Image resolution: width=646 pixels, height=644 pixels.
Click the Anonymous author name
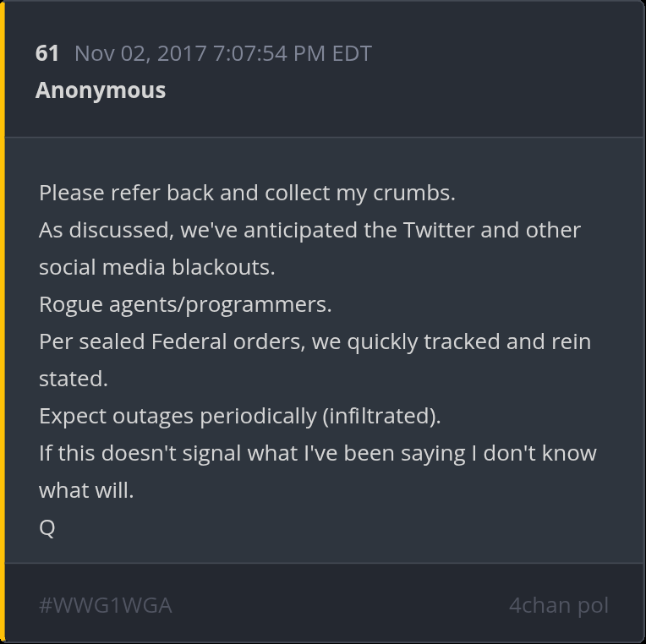coord(101,90)
